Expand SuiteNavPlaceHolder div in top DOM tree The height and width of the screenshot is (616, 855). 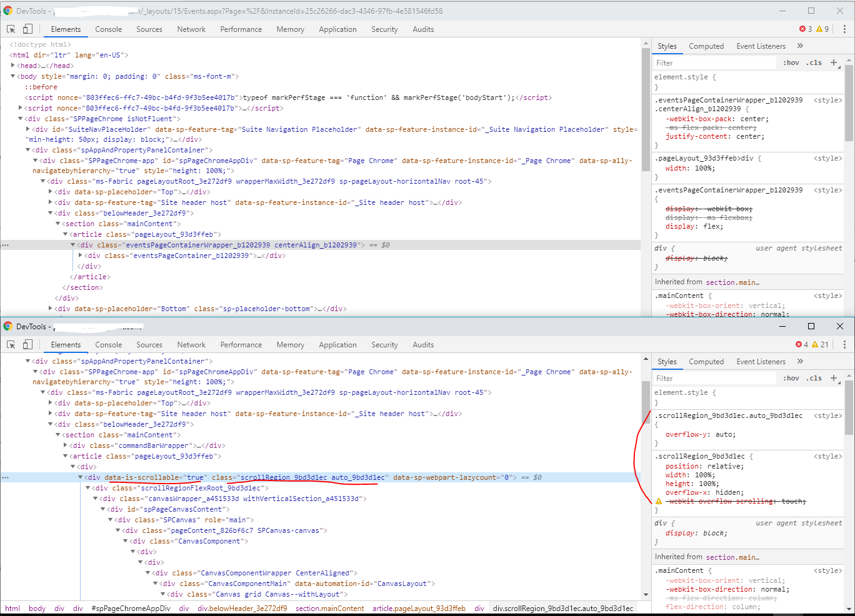click(28, 129)
